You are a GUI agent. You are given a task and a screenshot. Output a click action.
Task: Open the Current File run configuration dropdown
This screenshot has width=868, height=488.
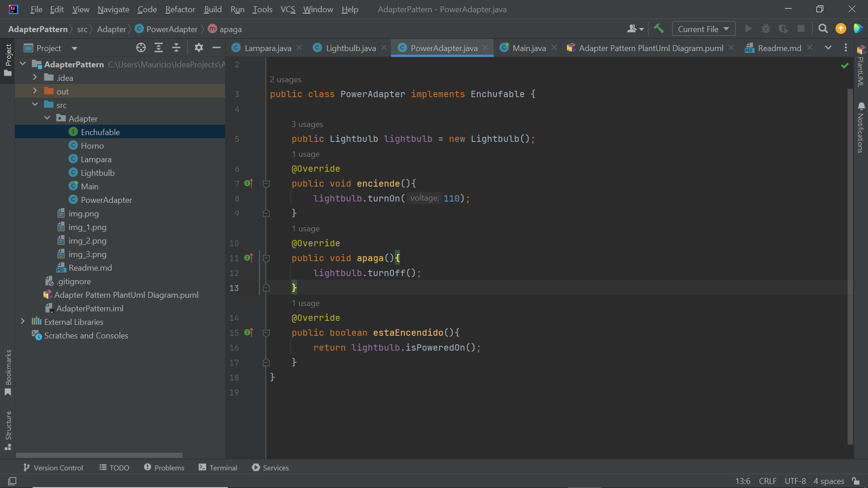pos(703,29)
